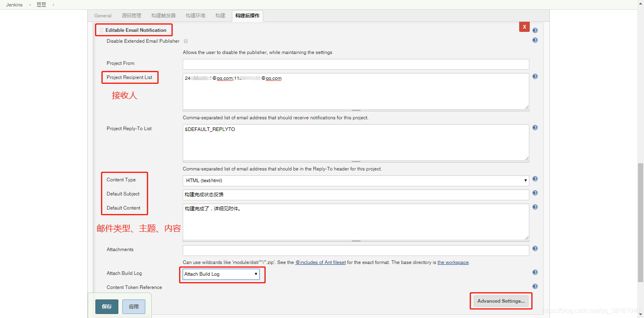This screenshot has height=318, width=644.
Task: Toggle Disable Extended Email Publisher checkbox
Action: click(x=186, y=41)
